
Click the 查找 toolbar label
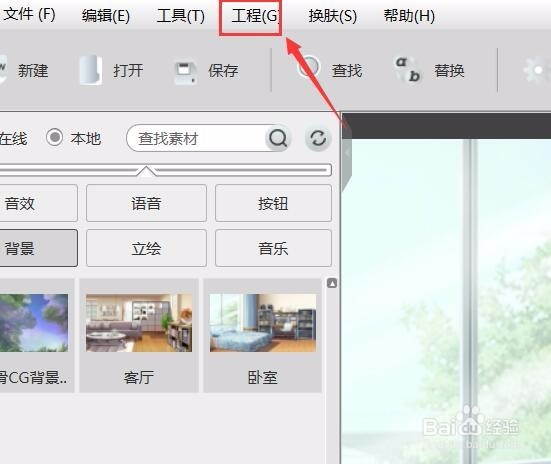pyautogui.click(x=347, y=71)
